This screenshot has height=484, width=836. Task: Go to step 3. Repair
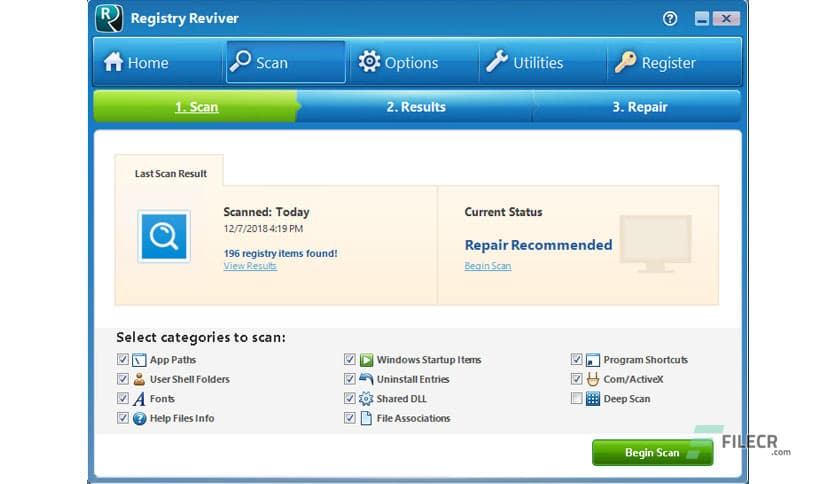coord(639,107)
